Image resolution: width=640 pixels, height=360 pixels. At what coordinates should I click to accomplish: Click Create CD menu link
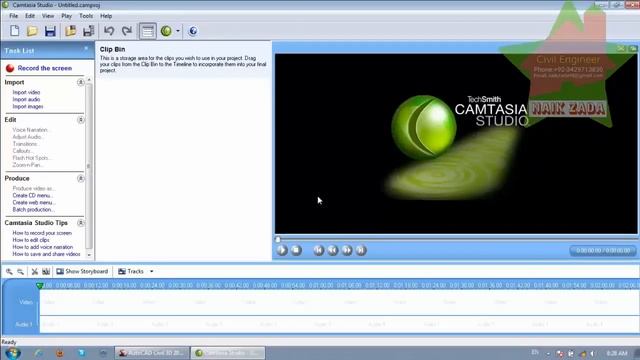pos(33,196)
